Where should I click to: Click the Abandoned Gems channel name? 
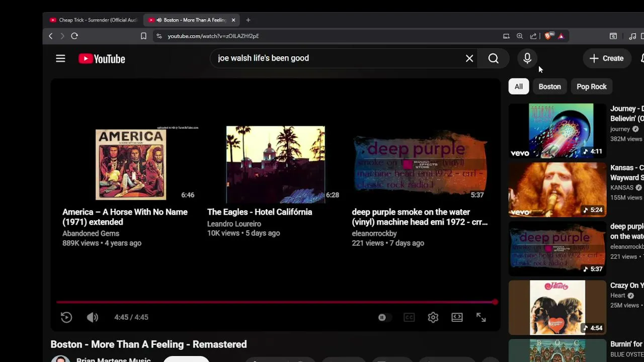click(x=91, y=233)
